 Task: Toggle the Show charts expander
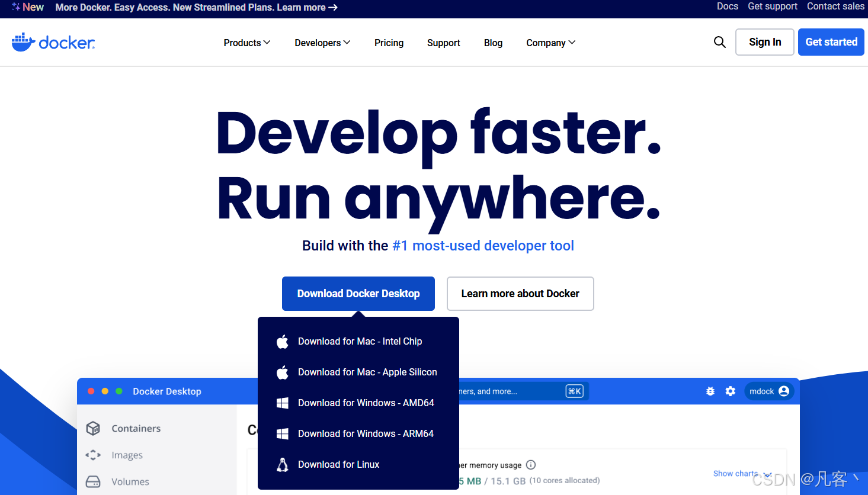point(742,474)
